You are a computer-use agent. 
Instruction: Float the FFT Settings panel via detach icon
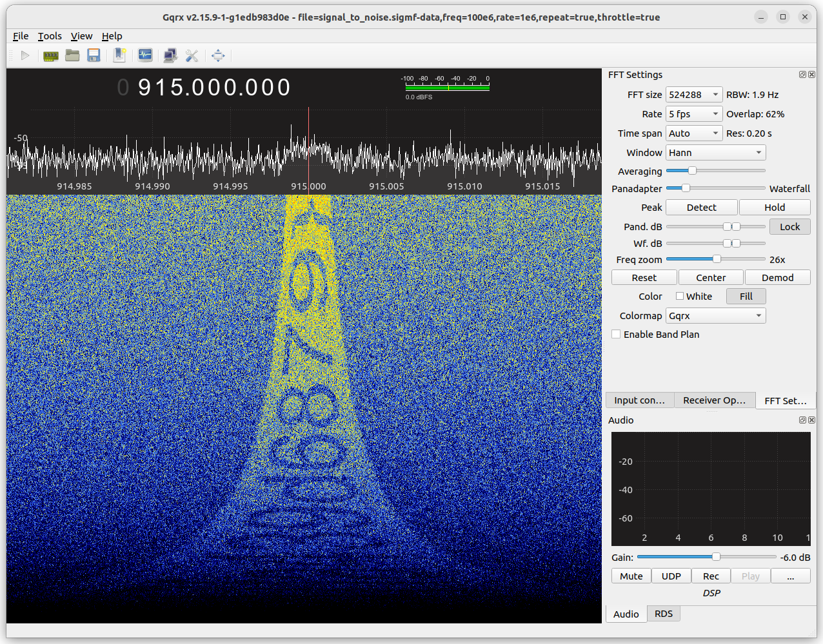[802, 74]
